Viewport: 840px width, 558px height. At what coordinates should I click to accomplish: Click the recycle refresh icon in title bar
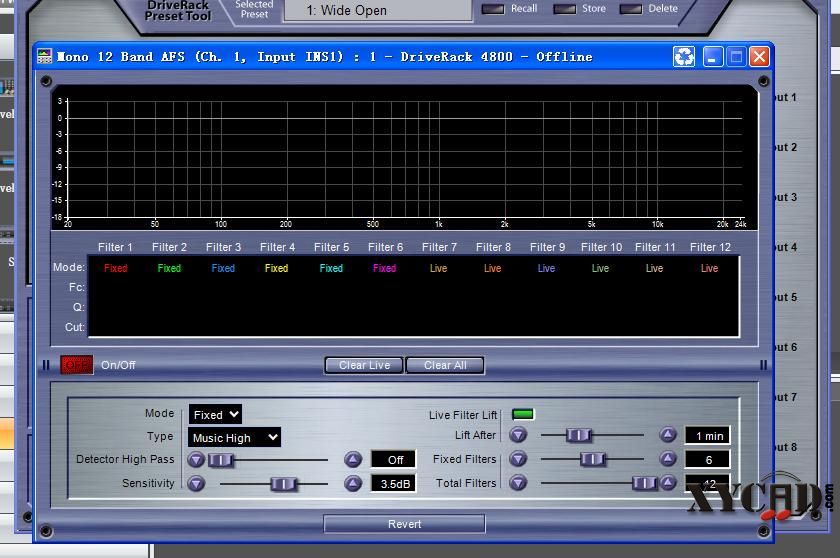[684, 56]
